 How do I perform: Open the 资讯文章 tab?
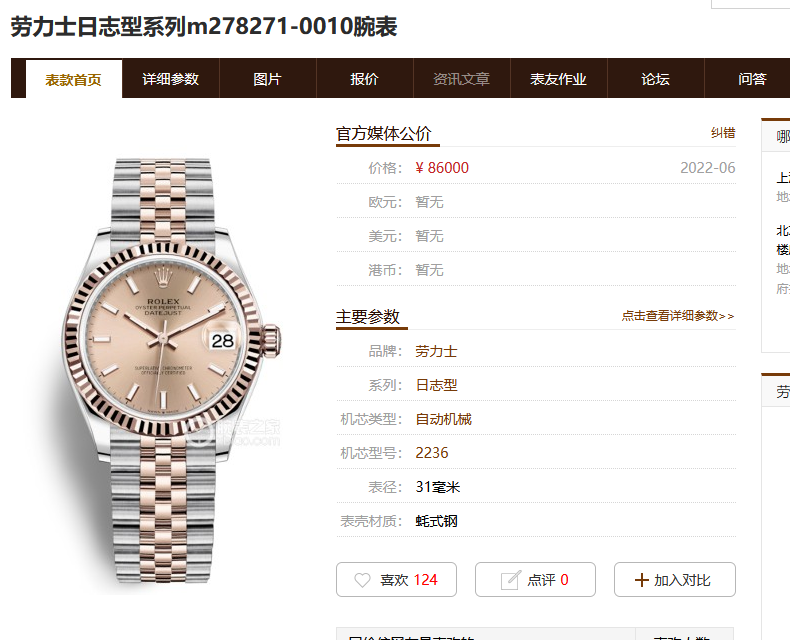pos(462,79)
